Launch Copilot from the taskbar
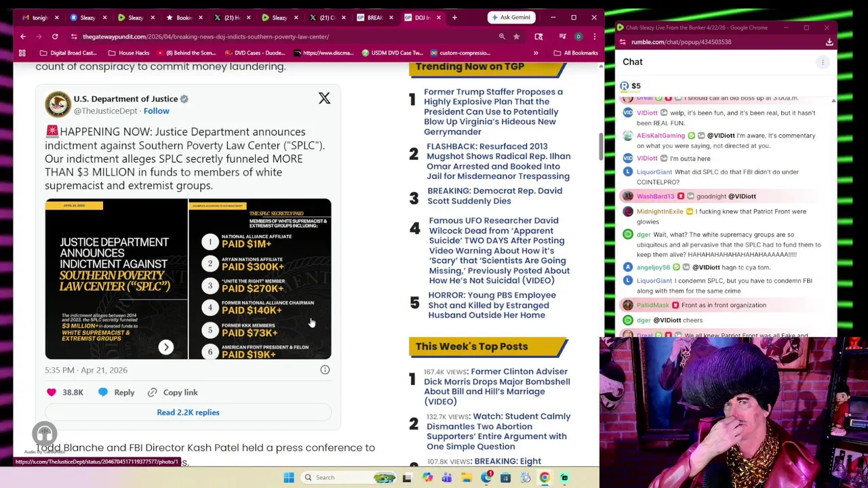The image size is (868, 488). pos(427,478)
